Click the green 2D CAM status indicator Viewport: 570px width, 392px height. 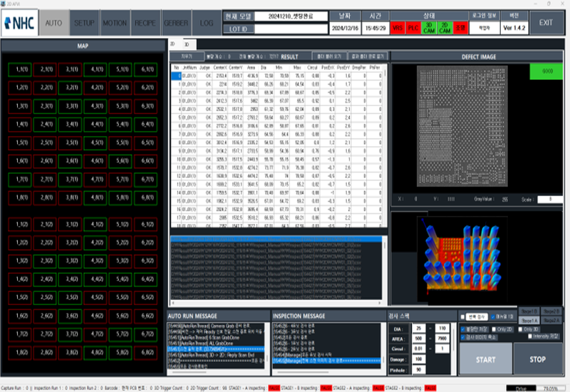(445, 28)
